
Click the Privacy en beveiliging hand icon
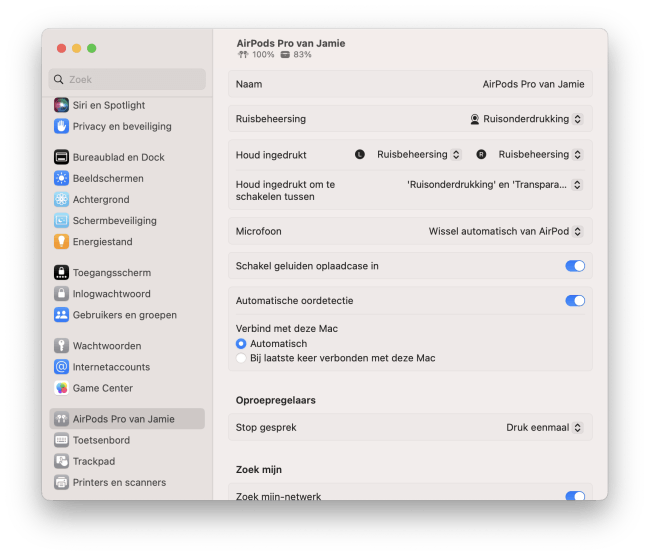(61, 126)
